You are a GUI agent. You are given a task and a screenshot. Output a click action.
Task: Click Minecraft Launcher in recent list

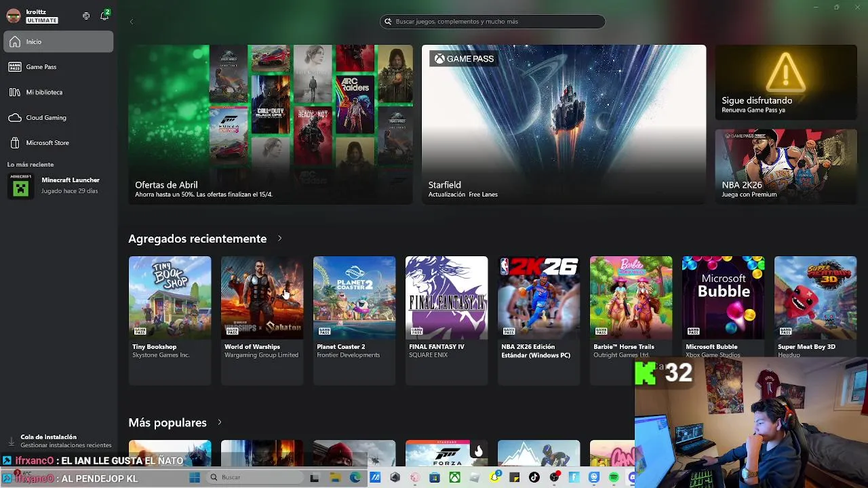tap(58, 186)
